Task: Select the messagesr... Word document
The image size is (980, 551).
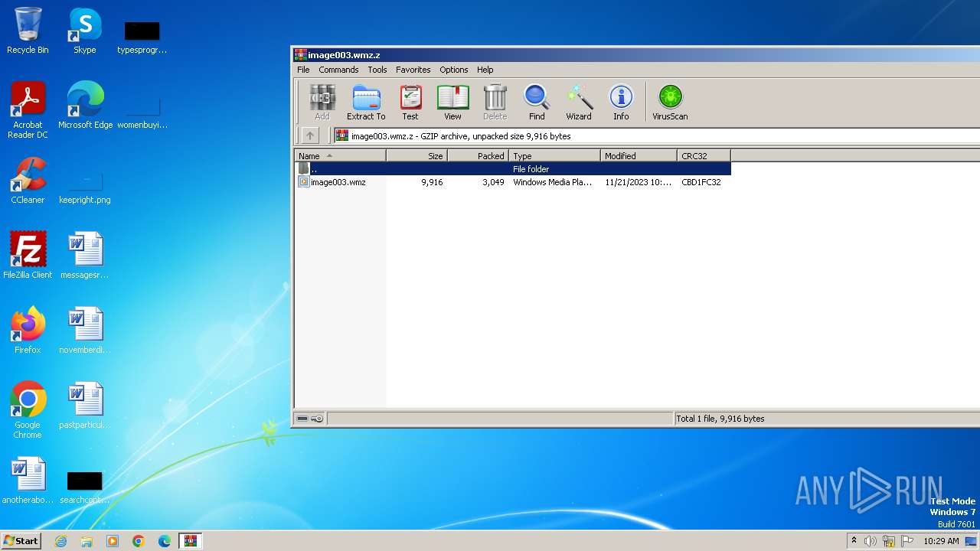Action: point(85,256)
